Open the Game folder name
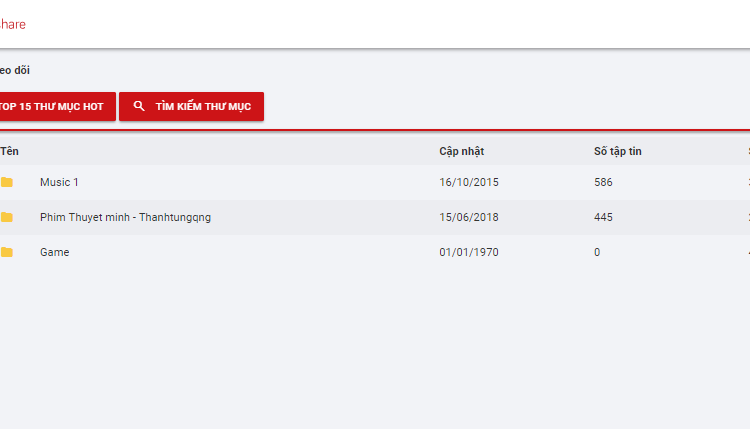This screenshot has height=429, width=750. tap(55, 252)
